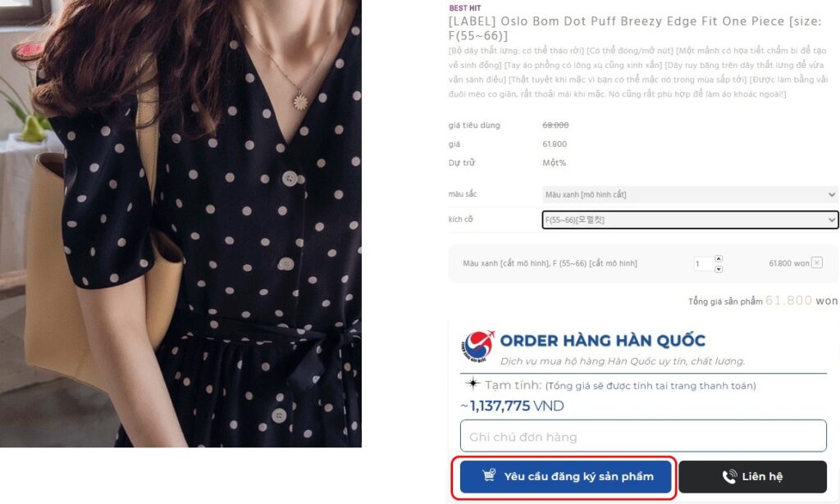Click the crossed-out 68.000 consumer price
Viewport: 840px width, 504px height.
(x=555, y=125)
